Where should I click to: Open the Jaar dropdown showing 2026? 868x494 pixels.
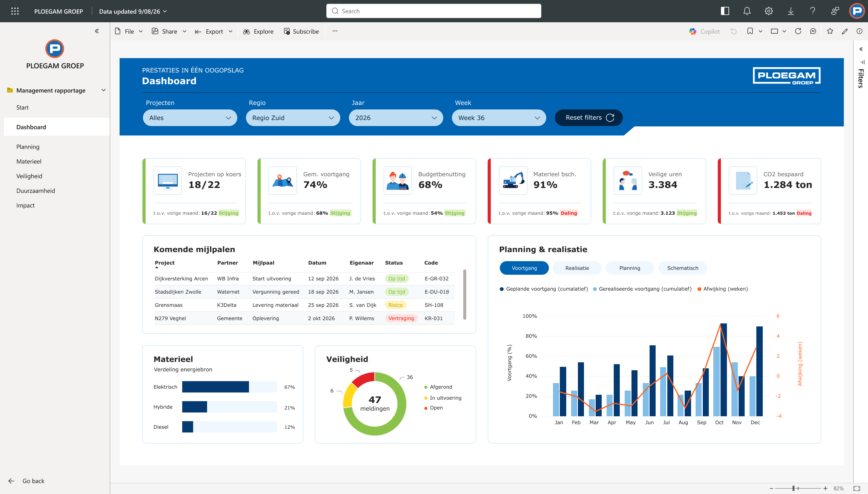pyautogui.click(x=396, y=118)
